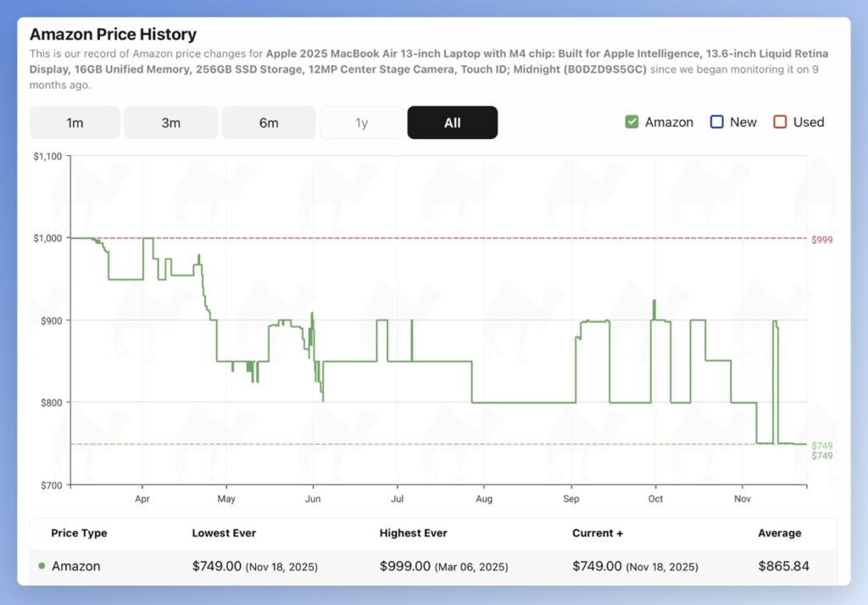Click the greyed-out 1y range button
The image size is (868, 605).
(361, 123)
